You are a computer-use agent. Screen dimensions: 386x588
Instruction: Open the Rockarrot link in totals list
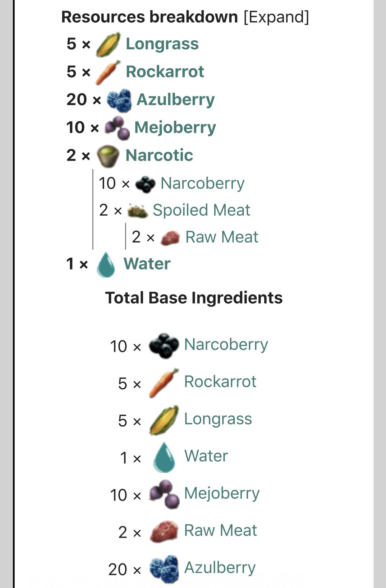coord(220,382)
